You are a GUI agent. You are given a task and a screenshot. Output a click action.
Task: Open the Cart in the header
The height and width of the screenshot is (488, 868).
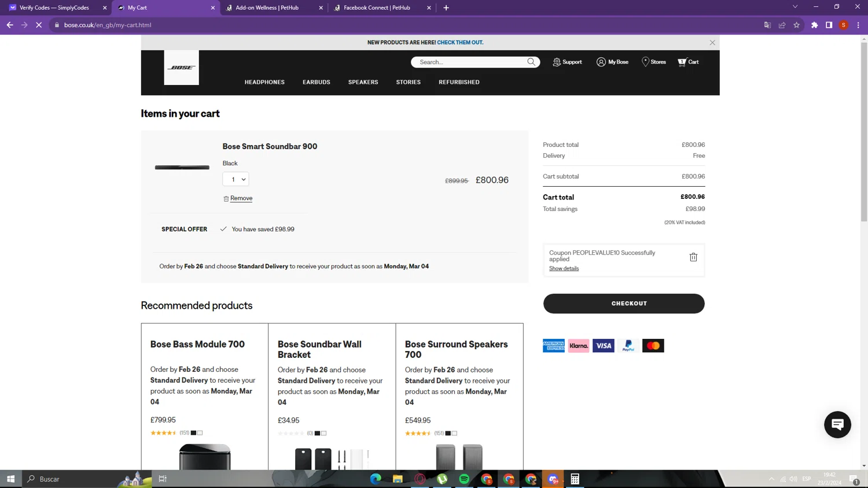click(x=688, y=62)
